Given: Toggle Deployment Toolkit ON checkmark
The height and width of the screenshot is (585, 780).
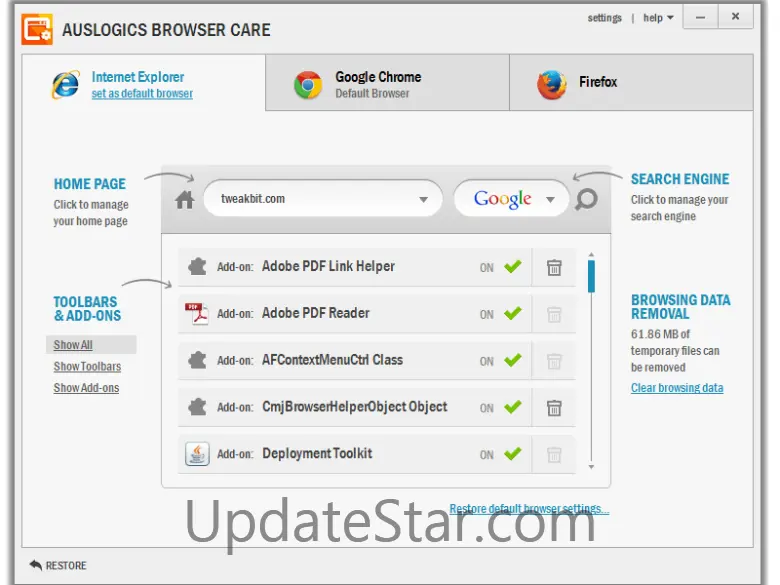Looking at the screenshot, I should (x=513, y=453).
